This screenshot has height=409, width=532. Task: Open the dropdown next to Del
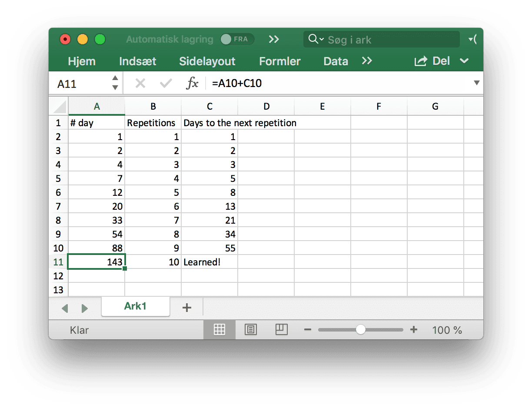click(464, 61)
